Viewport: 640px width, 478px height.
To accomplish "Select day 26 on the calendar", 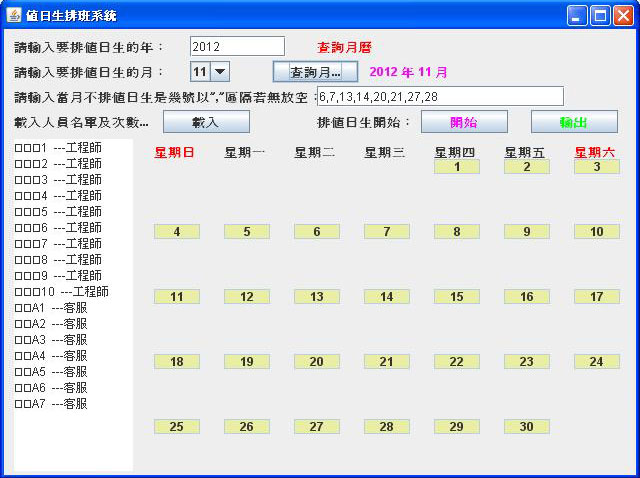I will (x=247, y=427).
